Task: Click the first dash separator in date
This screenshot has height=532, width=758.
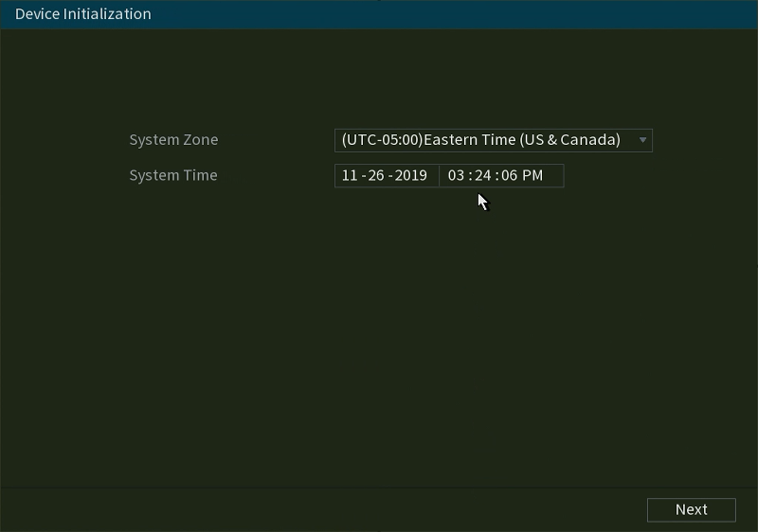Action: 364,176
